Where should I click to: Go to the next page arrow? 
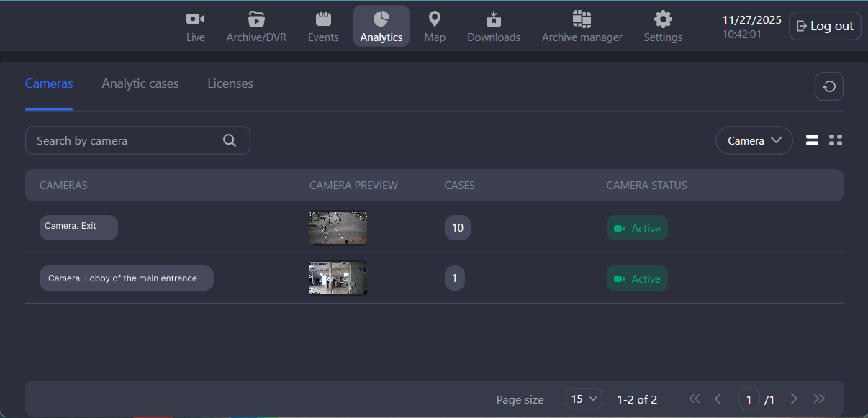coord(794,399)
